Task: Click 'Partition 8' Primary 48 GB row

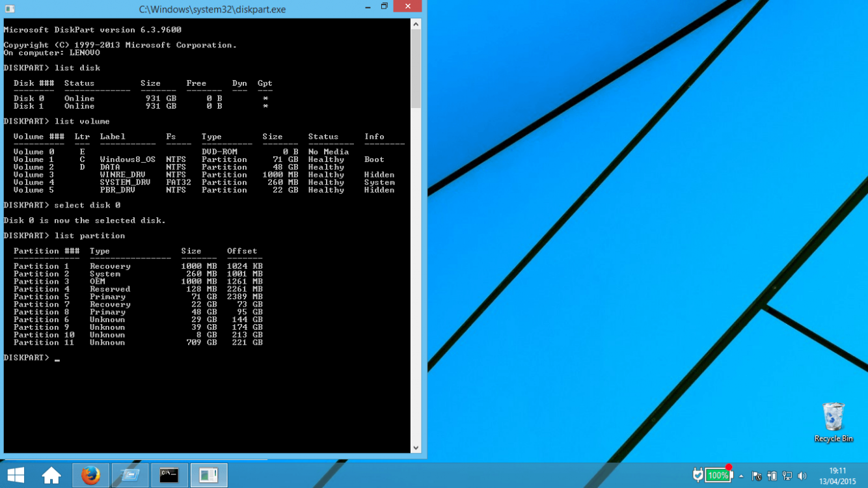Action: coord(138,312)
